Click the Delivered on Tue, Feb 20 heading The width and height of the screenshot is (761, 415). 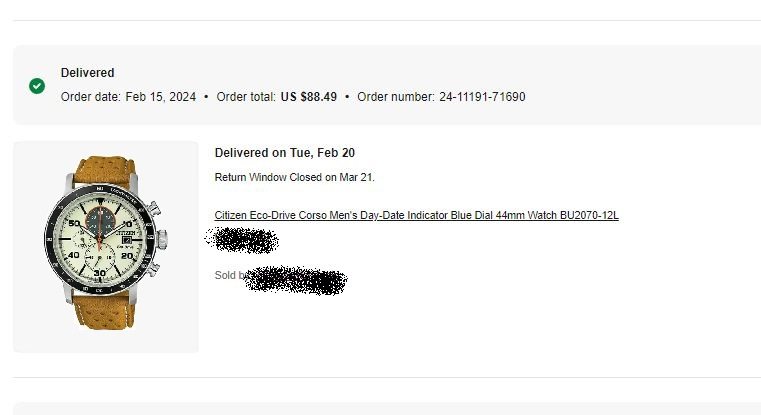[x=284, y=153]
